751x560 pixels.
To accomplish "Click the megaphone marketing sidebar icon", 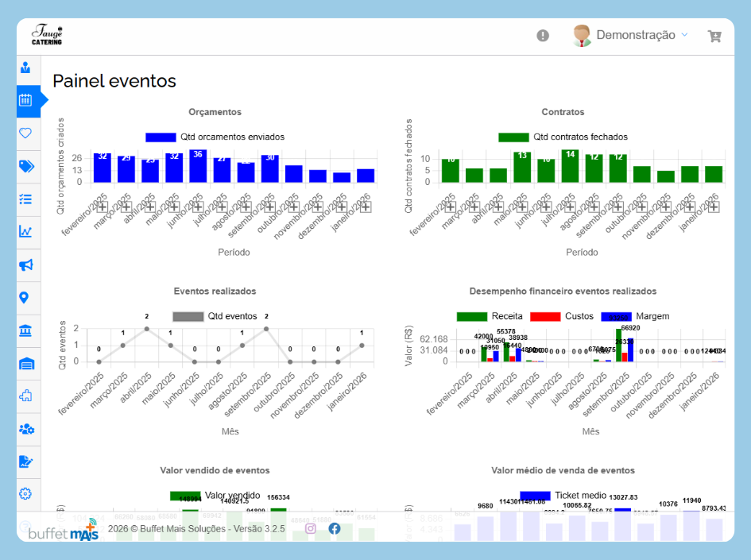I will pyautogui.click(x=25, y=265).
